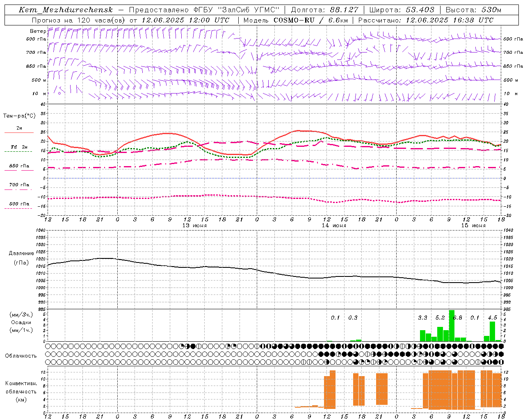Screen dimensions: 525x420
Task: Click the Облачность cloudiness label
Action: point(21,356)
